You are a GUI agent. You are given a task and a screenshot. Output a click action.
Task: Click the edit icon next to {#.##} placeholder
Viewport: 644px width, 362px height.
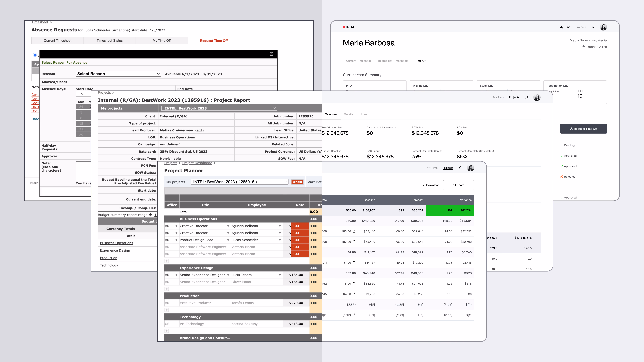point(354,315)
